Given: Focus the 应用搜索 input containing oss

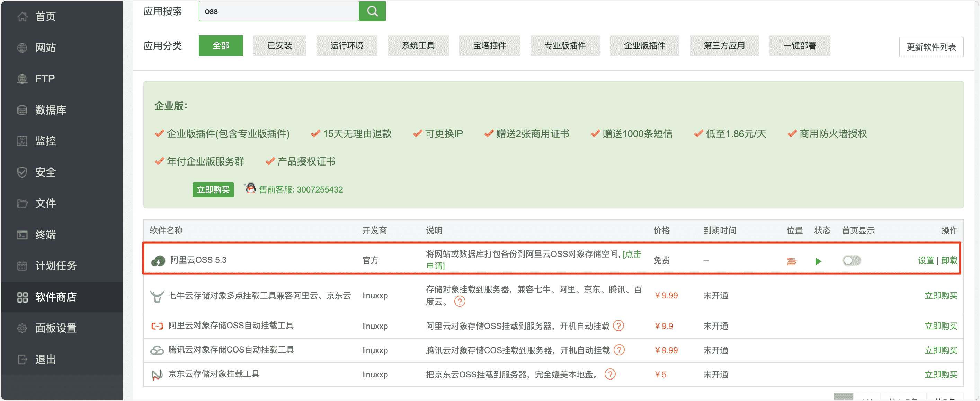Looking at the screenshot, I should (278, 11).
